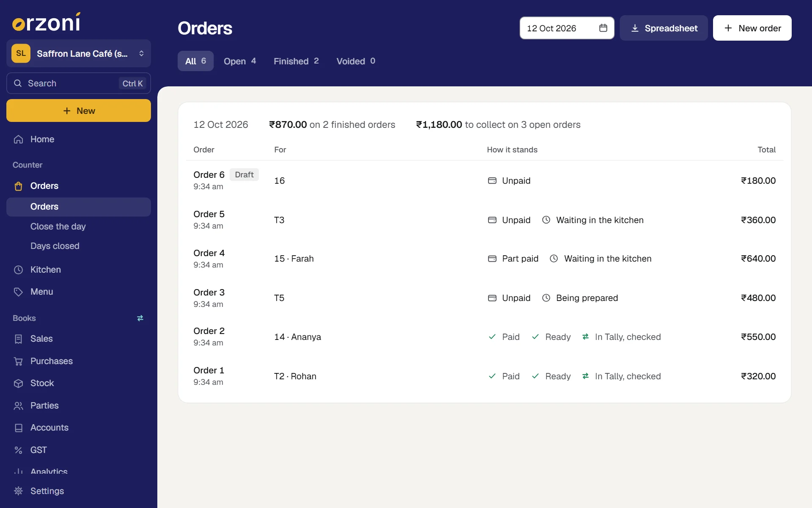Click the yellow New button
The width and height of the screenshot is (812, 508).
click(x=79, y=110)
